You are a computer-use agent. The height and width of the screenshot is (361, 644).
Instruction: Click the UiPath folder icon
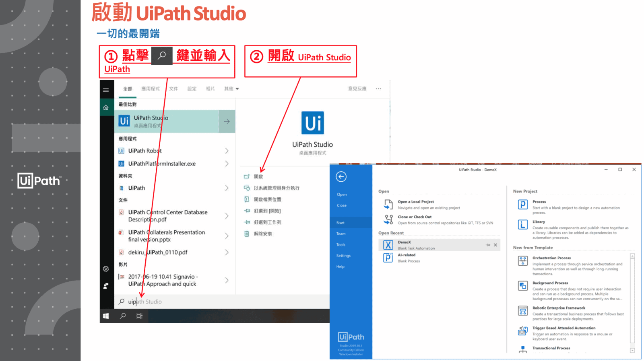[x=121, y=188]
